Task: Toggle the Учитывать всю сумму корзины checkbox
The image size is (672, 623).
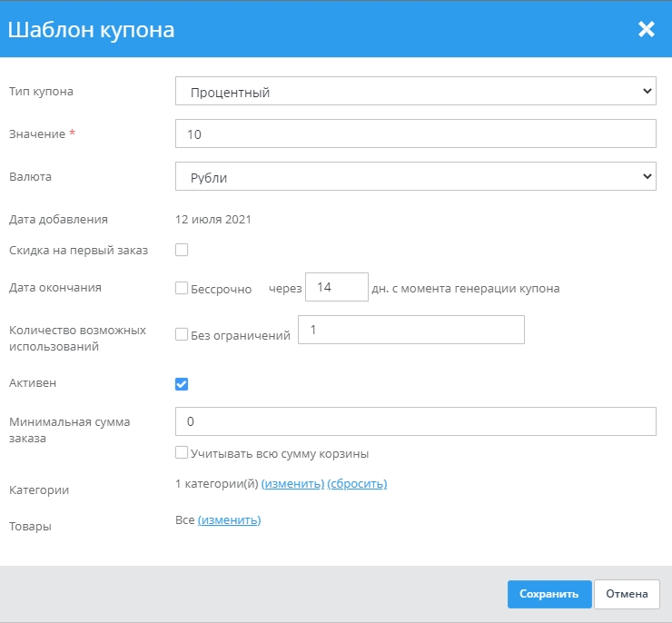Action: [x=182, y=452]
